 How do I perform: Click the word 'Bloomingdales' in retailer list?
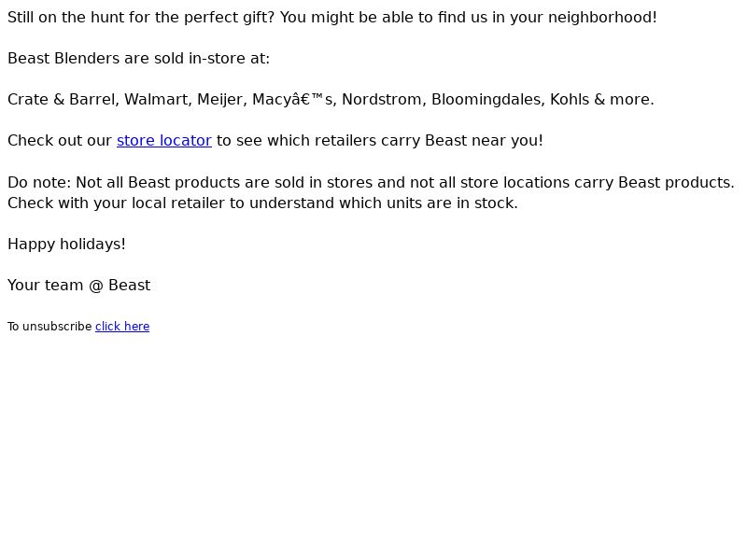click(486, 99)
